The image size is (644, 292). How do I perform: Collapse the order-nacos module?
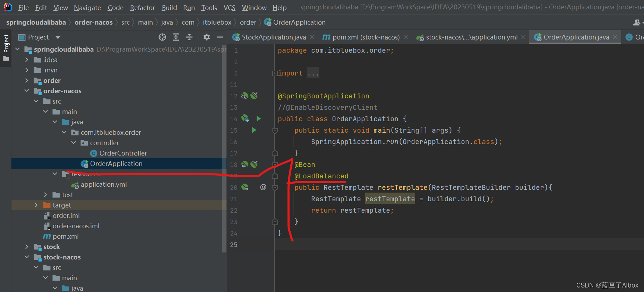coord(27,91)
